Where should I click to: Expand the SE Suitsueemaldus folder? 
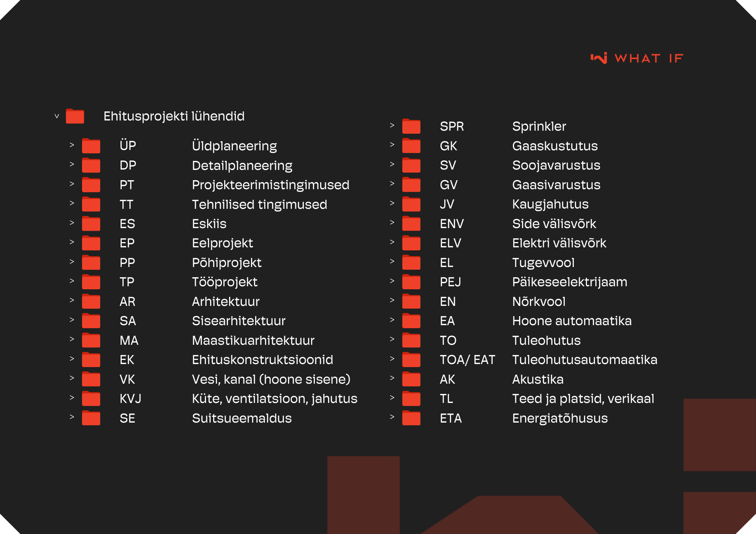pyautogui.click(x=72, y=417)
